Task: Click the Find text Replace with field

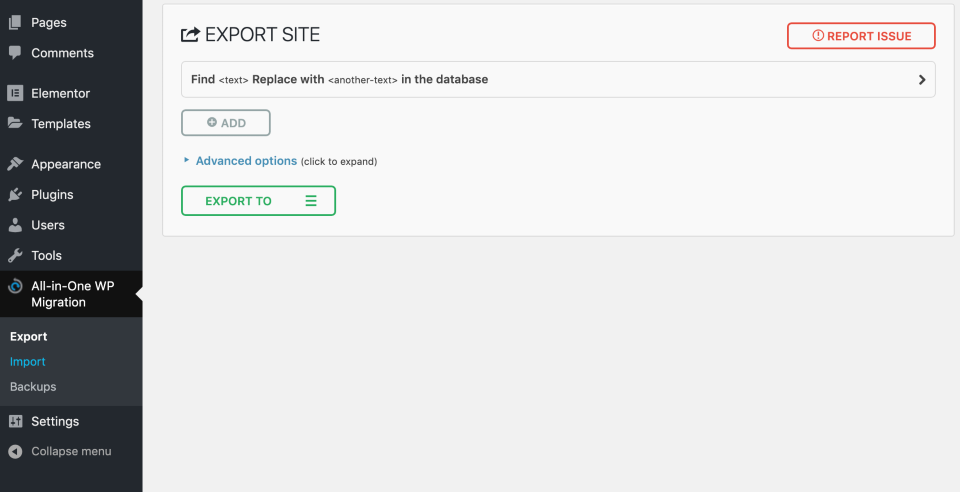Action: click(558, 80)
